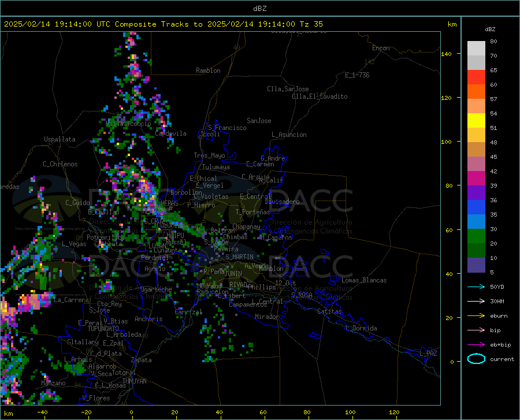Click the Zapata label

click(x=142, y=360)
